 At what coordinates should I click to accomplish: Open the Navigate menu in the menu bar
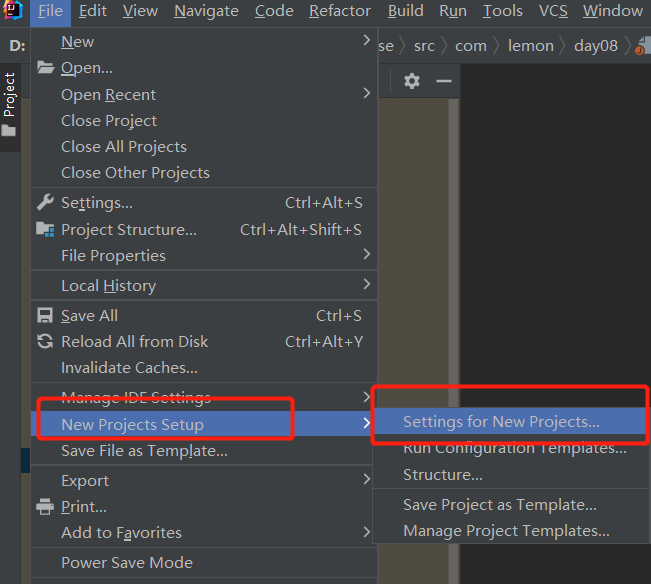point(206,11)
